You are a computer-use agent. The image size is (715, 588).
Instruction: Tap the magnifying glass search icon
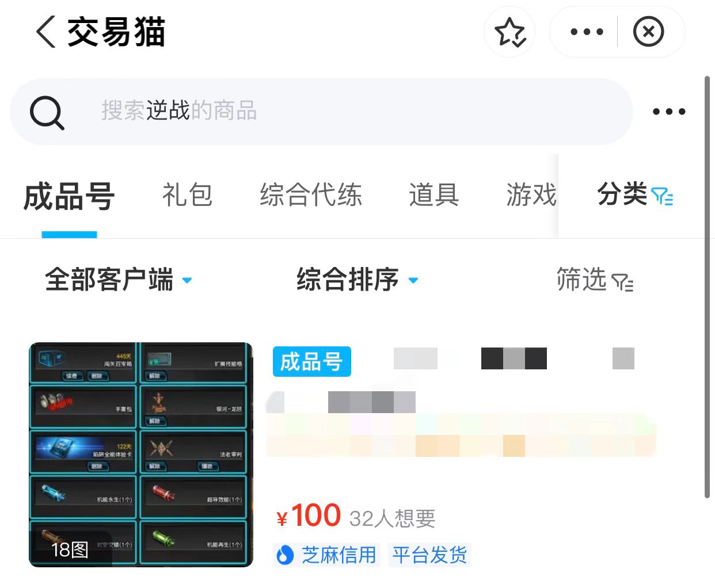[47, 112]
